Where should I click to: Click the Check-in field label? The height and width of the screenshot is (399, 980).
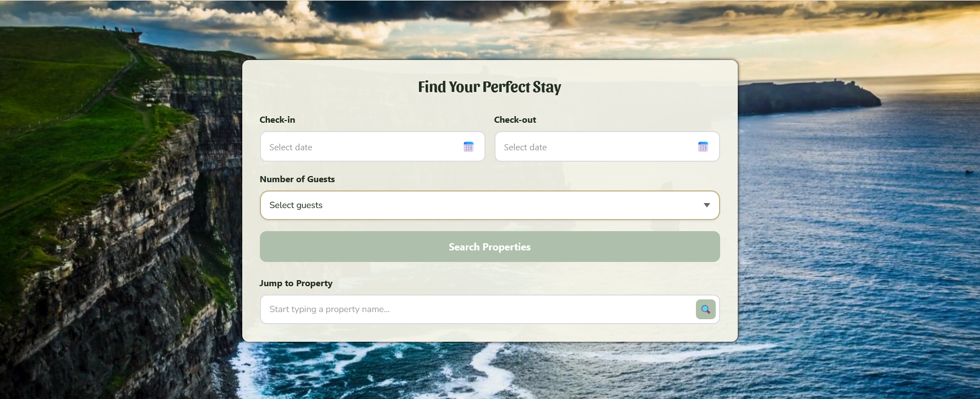coord(277,120)
